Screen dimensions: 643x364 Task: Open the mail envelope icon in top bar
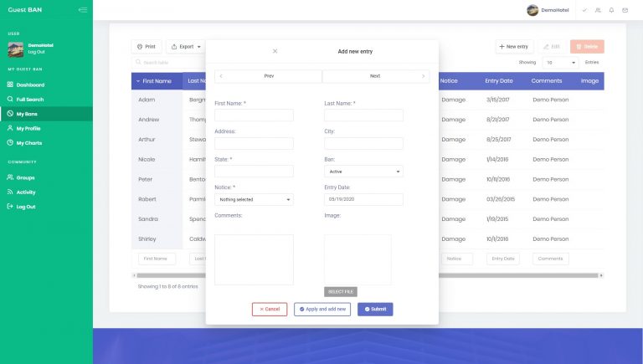pos(625,10)
